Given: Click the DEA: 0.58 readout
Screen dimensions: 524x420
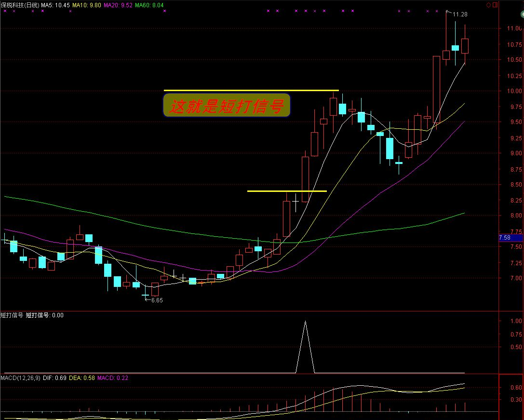Looking at the screenshot, I should (x=82, y=378).
